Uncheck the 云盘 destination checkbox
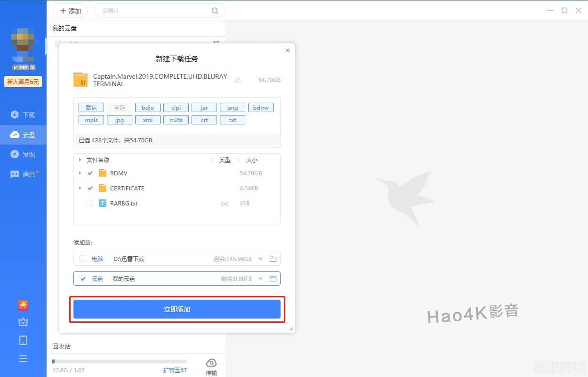This screenshot has width=588, height=377. 83,278
